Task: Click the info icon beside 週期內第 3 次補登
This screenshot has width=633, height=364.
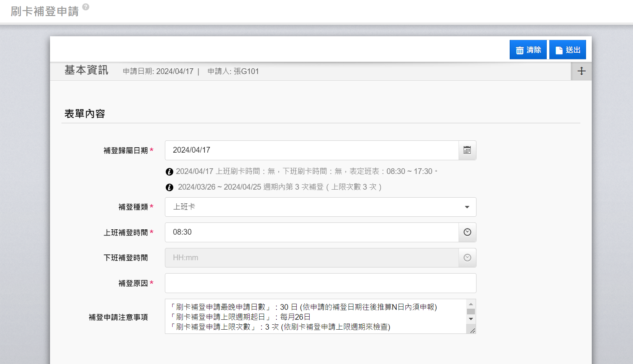Action: tap(170, 187)
